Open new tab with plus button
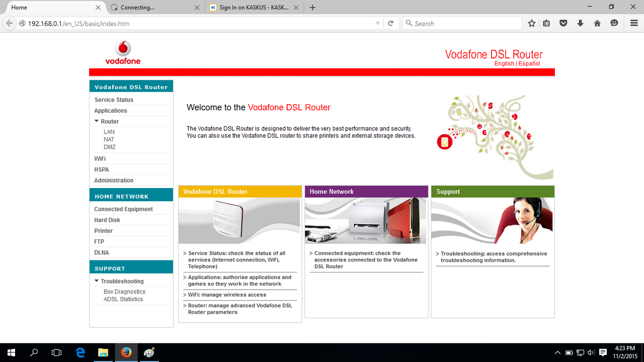The image size is (644, 362). click(312, 8)
